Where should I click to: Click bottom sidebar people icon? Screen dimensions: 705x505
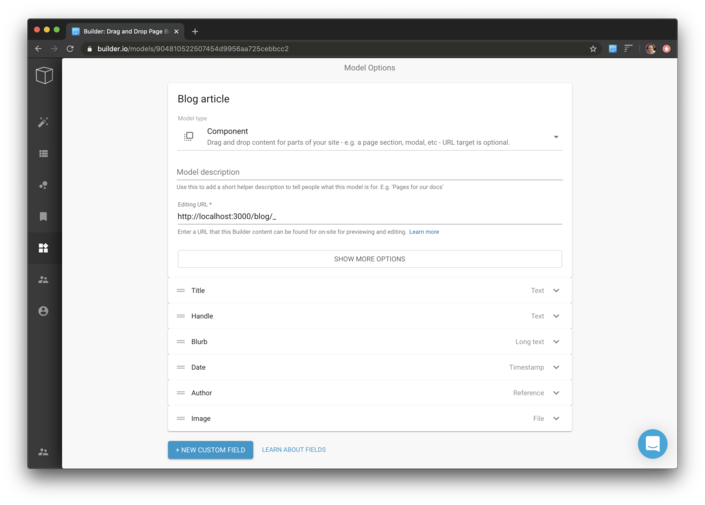(43, 452)
